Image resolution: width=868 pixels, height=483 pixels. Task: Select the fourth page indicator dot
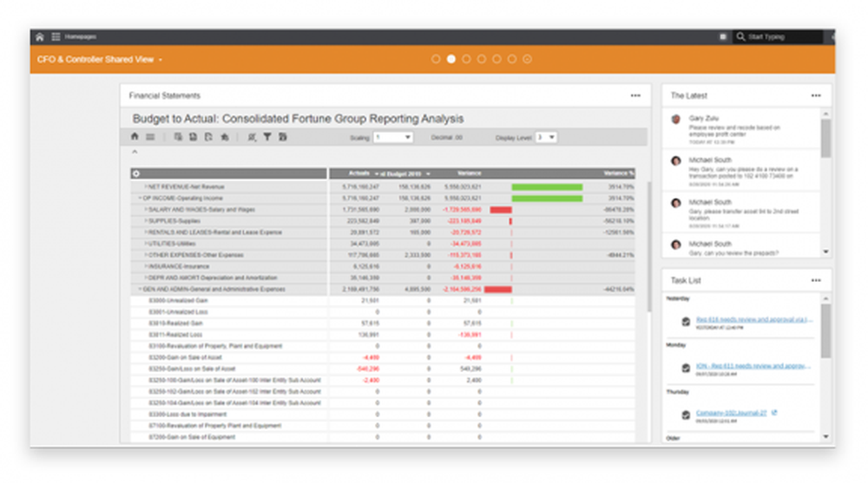click(x=482, y=59)
